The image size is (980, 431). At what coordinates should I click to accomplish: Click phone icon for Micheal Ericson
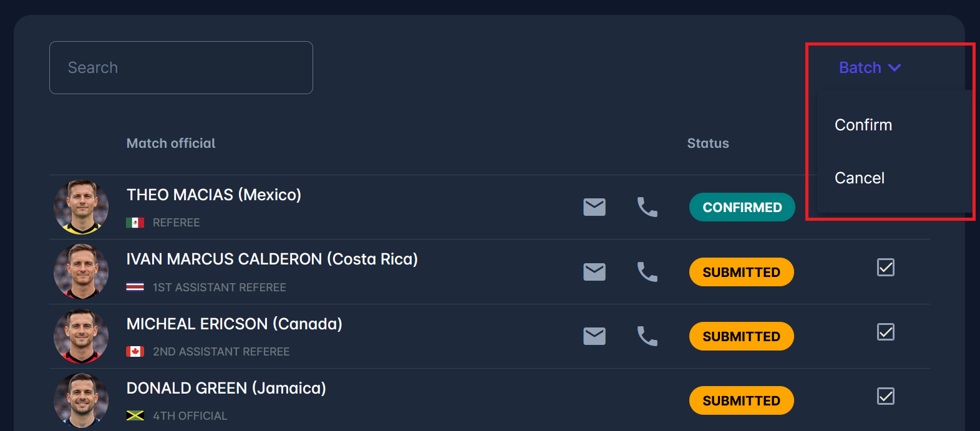647,336
